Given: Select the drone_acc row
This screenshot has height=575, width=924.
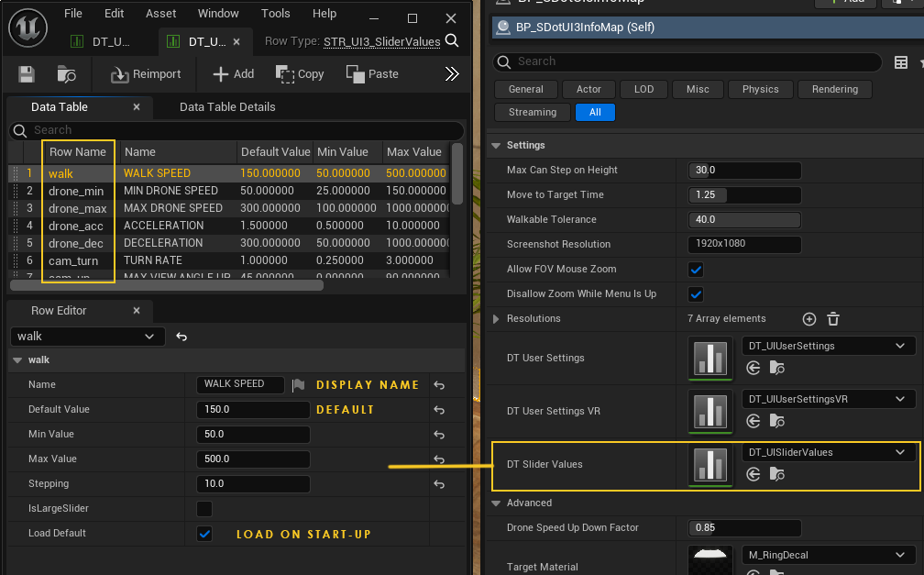Looking at the screenshot, I should pyautogui.click(x=228, y=226).
